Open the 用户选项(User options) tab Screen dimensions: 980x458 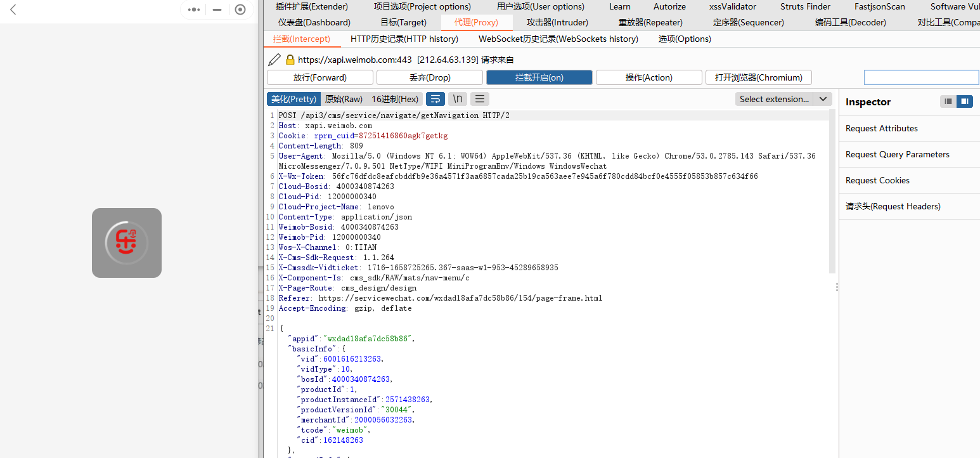(541, 6)
